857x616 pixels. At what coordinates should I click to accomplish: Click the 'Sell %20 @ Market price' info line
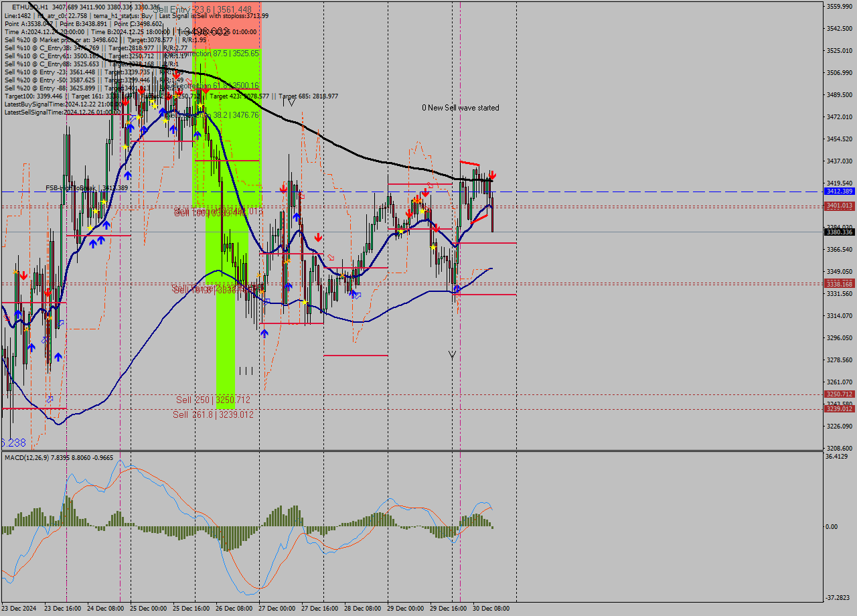(x=105, y=40)
